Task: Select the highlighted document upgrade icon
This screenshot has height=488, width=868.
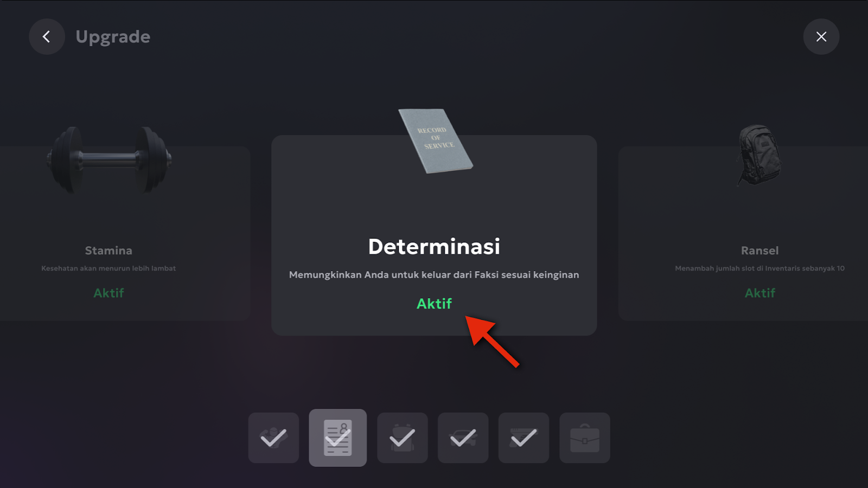Action: [x=338, y=438]
